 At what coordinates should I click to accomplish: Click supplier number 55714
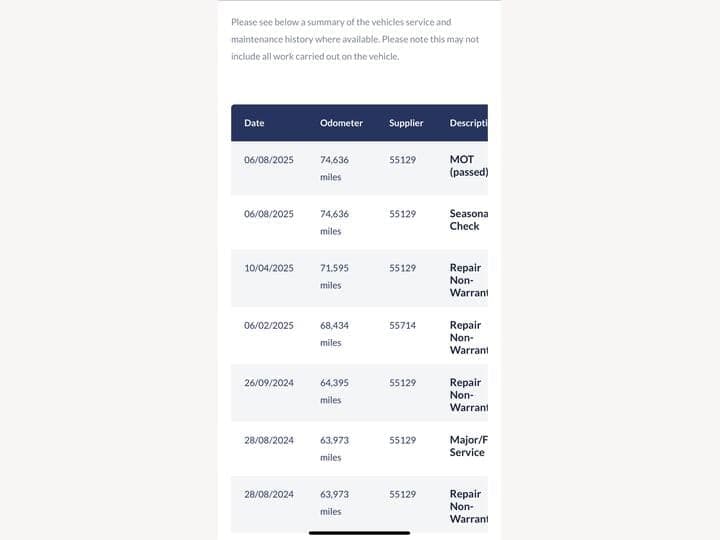(403, 325)
